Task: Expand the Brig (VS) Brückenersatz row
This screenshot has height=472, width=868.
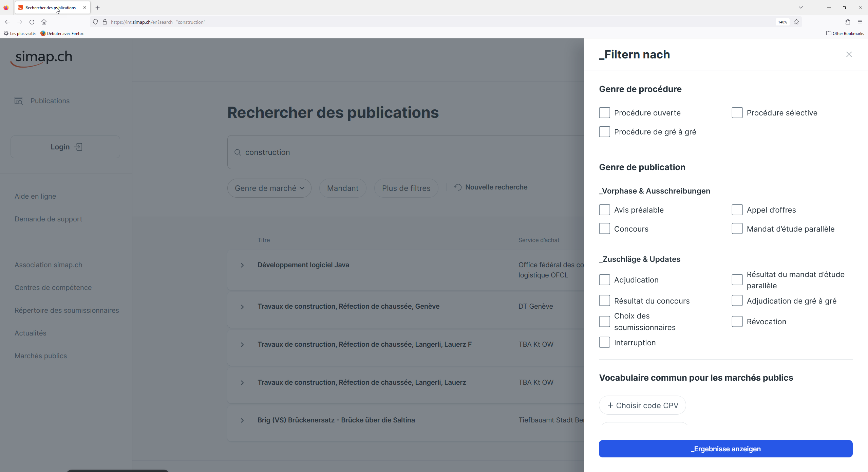Action: [242, 420]
